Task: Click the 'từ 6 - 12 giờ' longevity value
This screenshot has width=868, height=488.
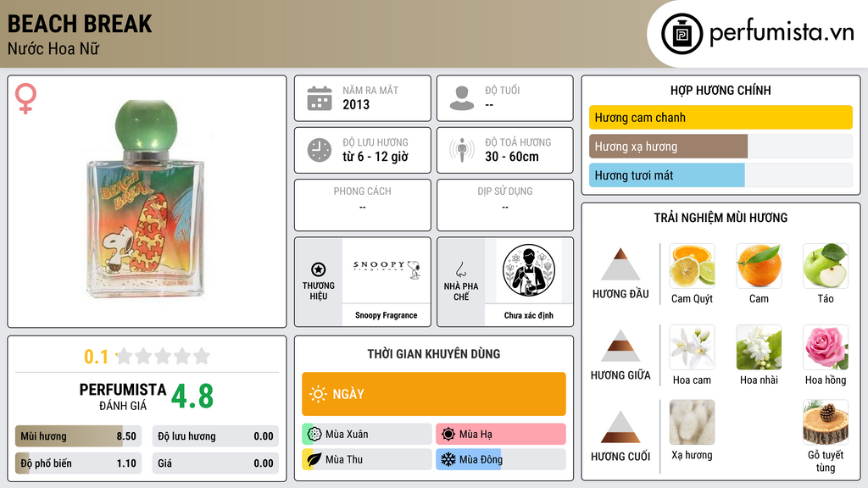Action: [x=376, y=157]
